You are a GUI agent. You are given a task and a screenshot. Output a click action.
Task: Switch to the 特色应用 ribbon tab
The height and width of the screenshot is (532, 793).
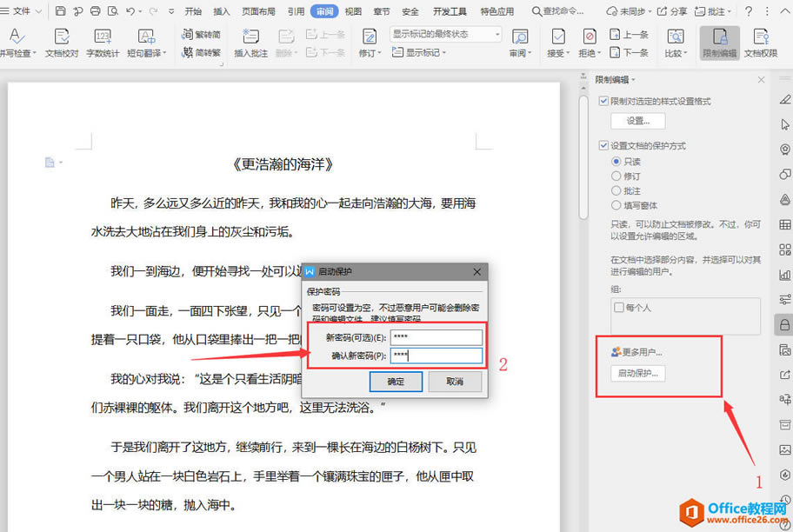pyautogui.click(x=496, y=11)
